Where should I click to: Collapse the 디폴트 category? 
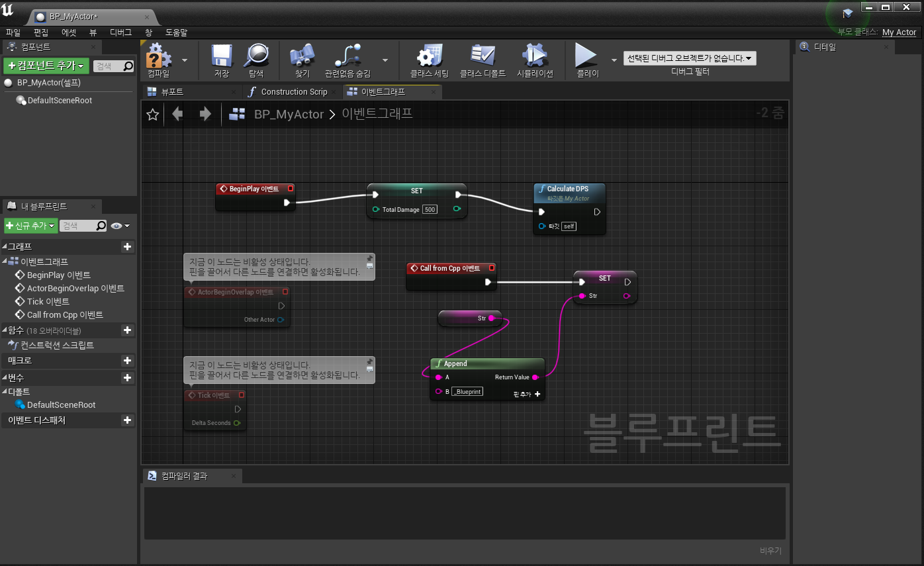5,392
